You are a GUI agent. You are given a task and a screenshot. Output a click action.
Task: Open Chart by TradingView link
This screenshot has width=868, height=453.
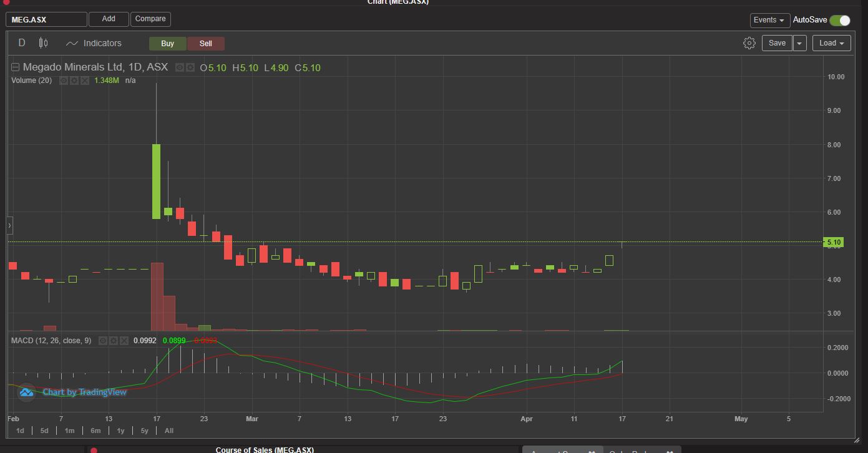(x=84, y=392)
